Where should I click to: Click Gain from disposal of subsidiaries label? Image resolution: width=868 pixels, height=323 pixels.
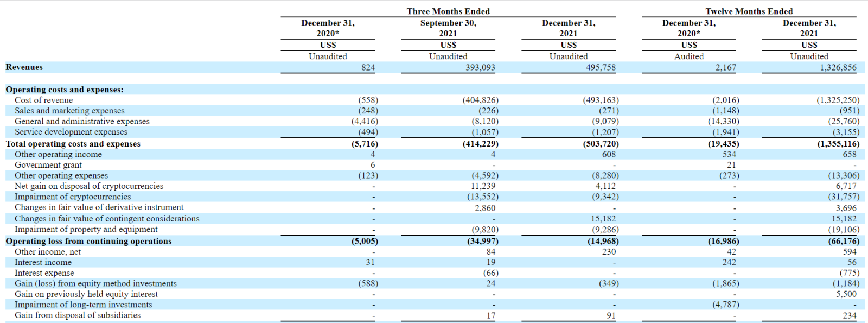coord(78,315)
